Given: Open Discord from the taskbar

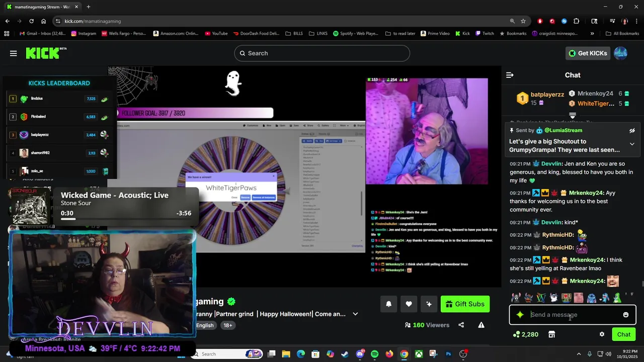Looking at the screenshot, I should [360, 354].
